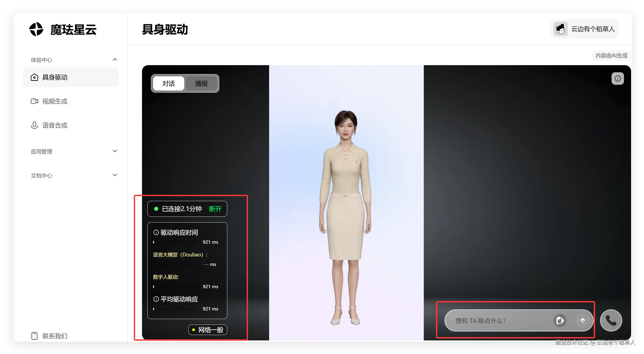Image resolution: width=644 pixels, height=354 pixels.
Task: Collapse the 体验中心 section
Action: (115, 60)
